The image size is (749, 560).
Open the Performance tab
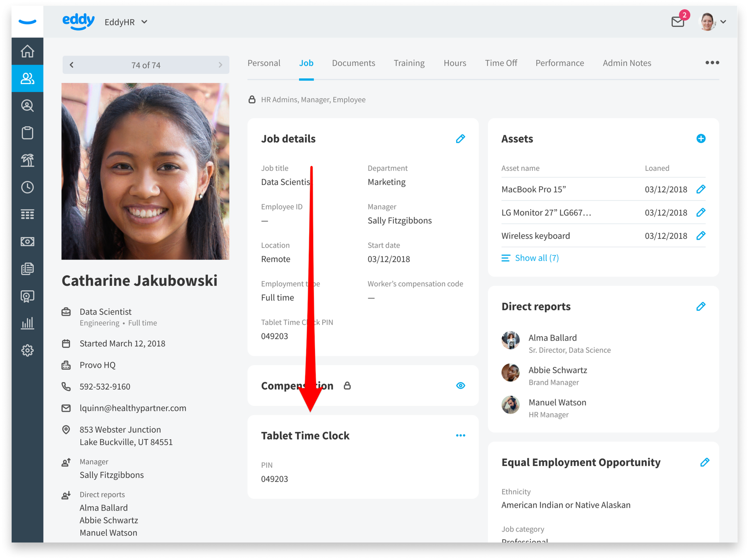pyautogui.click(x=560, y=63)
